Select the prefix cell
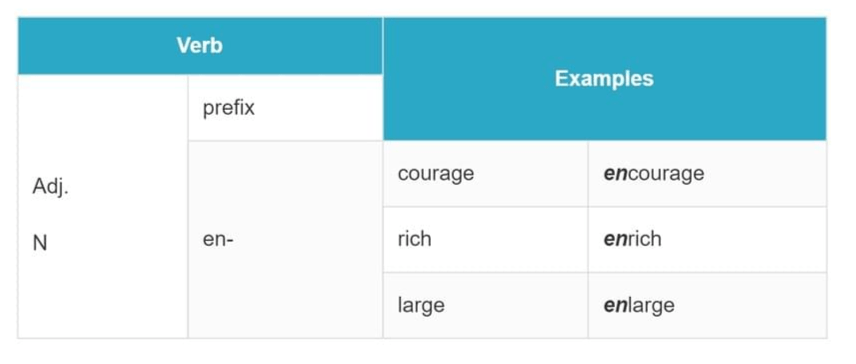This screenshot has width=856, height=364. pyautogui.click(x=285, y=108)
